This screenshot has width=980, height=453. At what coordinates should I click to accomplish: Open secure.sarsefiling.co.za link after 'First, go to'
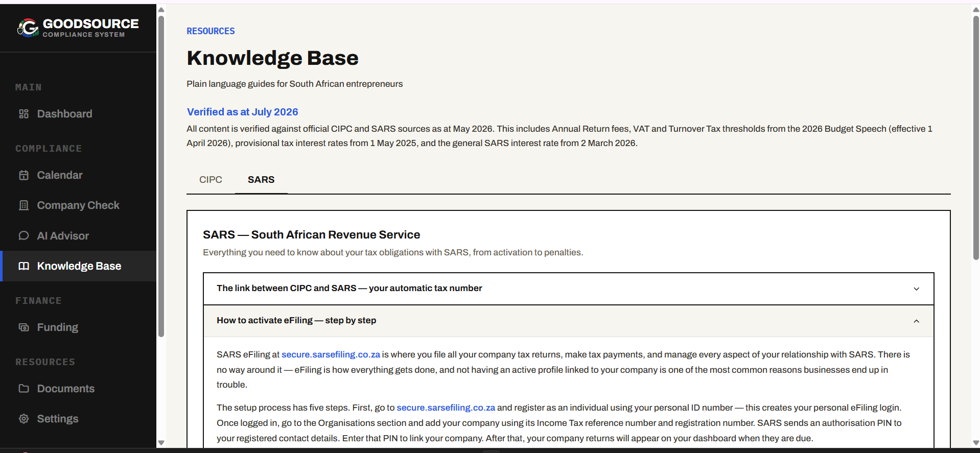[x=446, y=408]
